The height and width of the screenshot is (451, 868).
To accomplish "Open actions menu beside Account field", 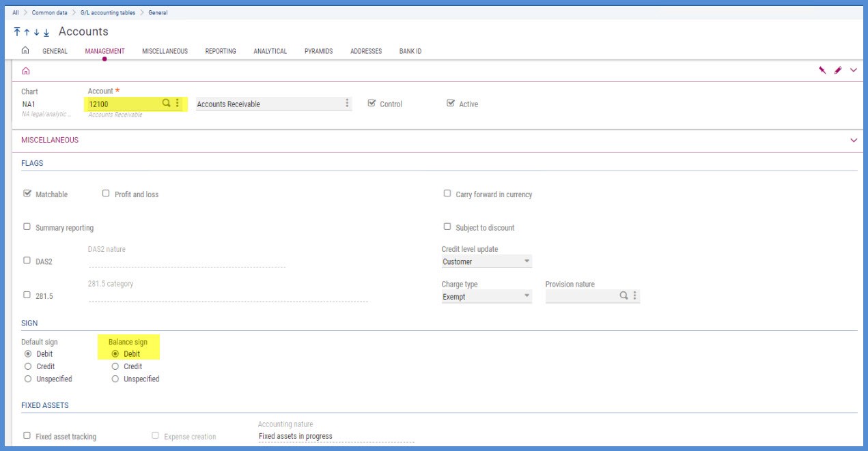I will pos(178,103).
